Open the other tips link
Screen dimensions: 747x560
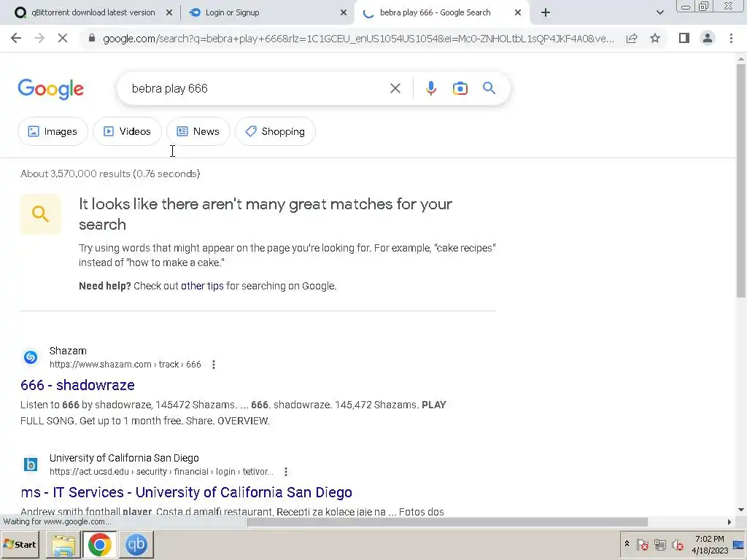click(x=202, y=286)
